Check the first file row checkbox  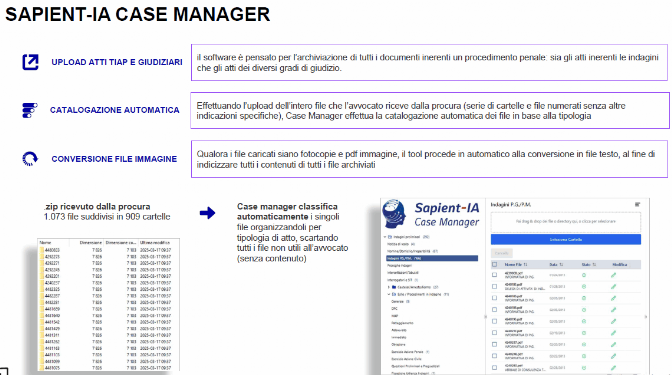495,275
